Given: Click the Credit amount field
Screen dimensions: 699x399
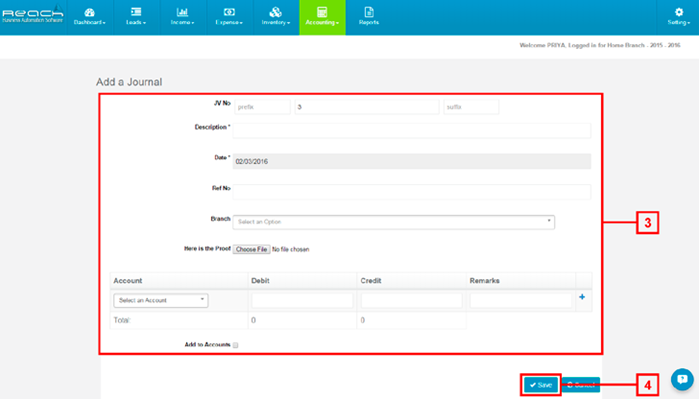Looking at the screenshot, I should pos(411,300).
